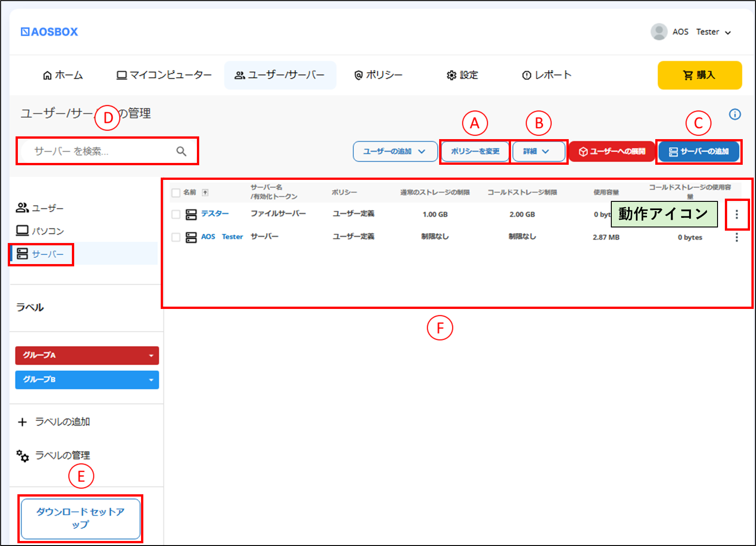The height and width of the screenshot is (546, 756).
Task: Select the blue グループB label
Action: [87, 380]
